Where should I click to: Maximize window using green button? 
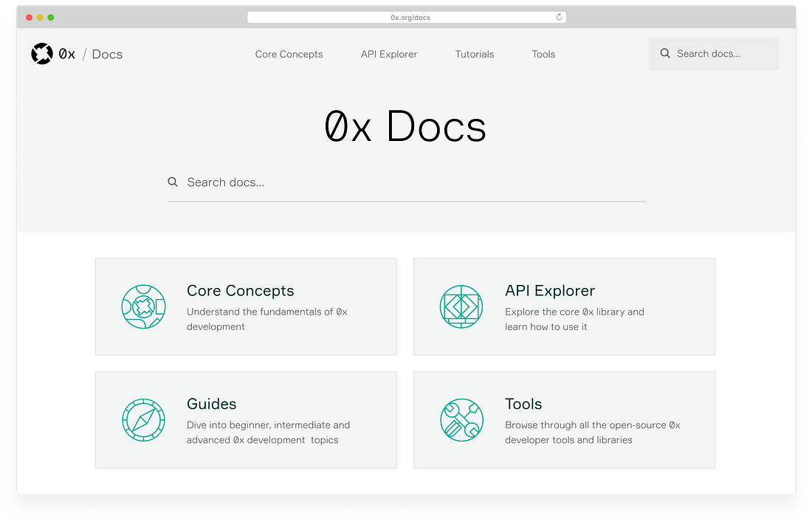(x=51, y=18)
